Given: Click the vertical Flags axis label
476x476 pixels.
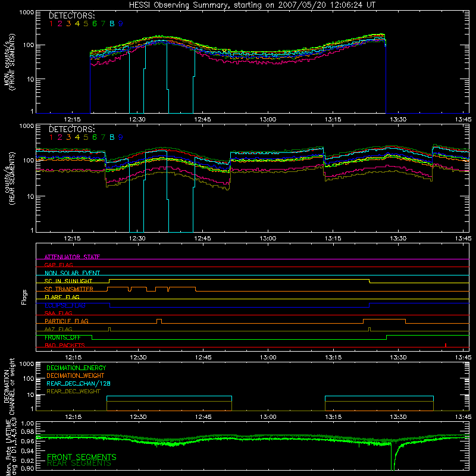Looking at the screenshot, I should coord(24,297).
